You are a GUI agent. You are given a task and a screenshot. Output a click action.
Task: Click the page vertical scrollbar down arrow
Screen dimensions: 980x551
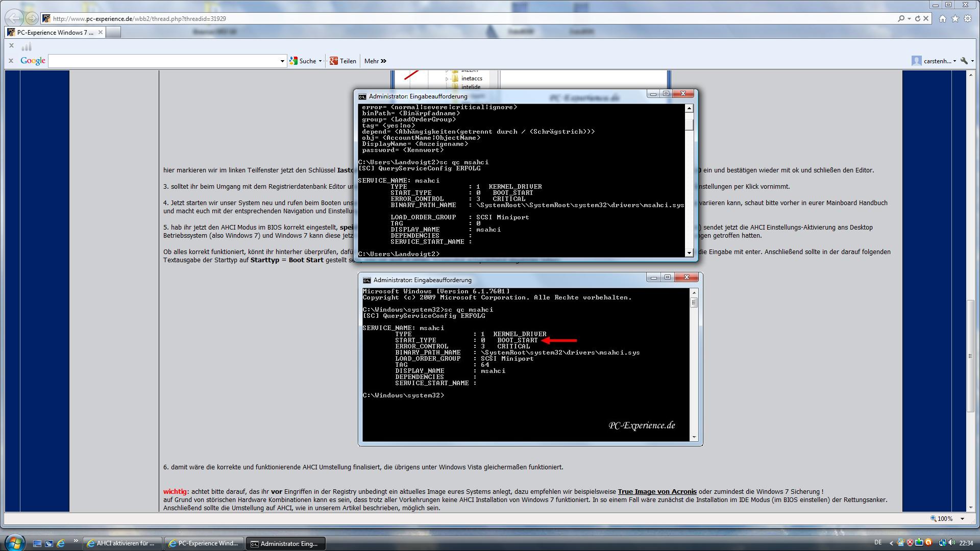(970, 508)
